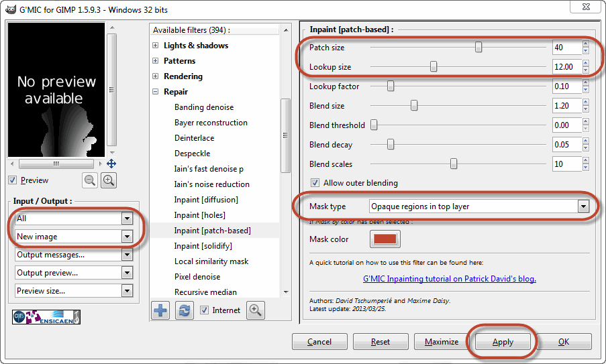
Task: Click the Reset button
Action: pos(381,342)
